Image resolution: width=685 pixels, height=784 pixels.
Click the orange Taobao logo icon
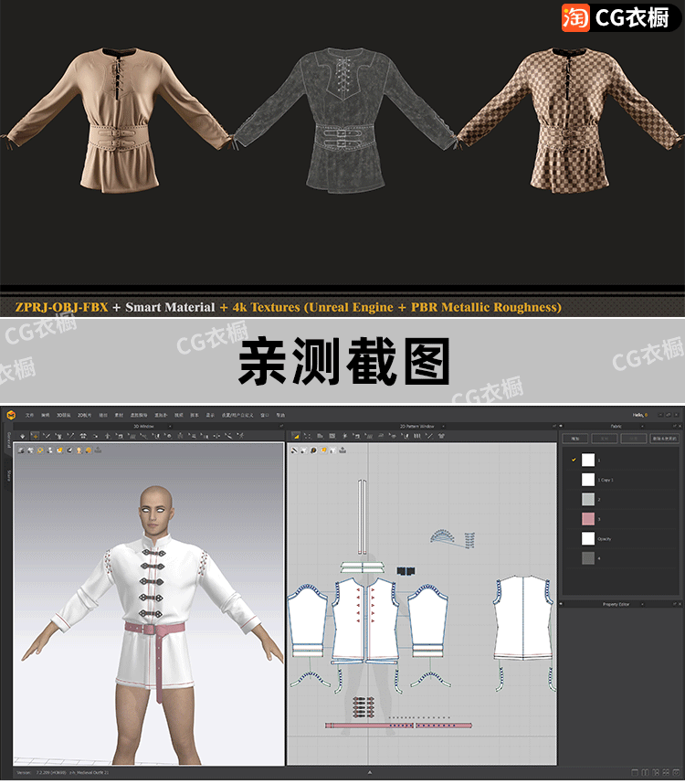pyautogui.click(x=575, y=17)
